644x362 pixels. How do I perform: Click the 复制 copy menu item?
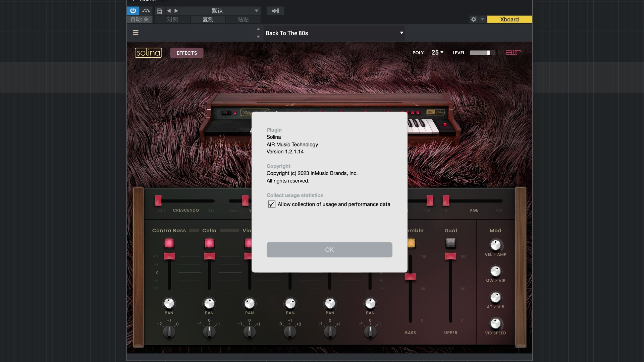[208, 19]
